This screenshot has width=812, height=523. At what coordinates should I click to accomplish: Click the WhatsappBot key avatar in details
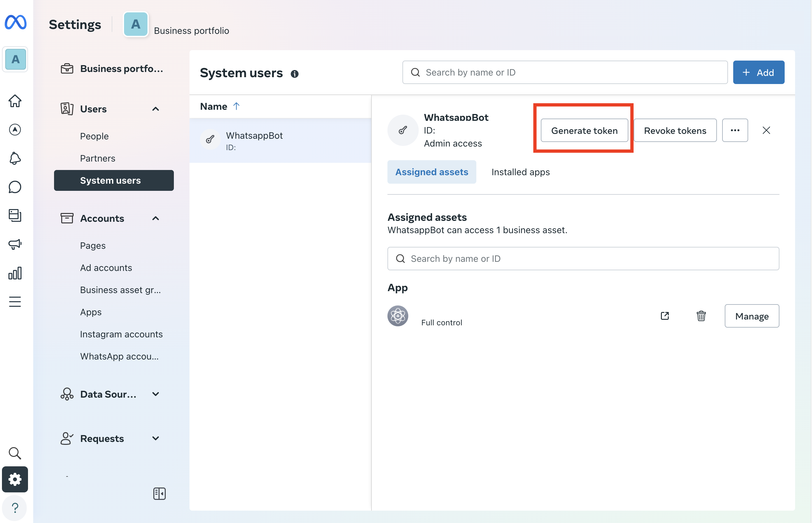click(403, 130)
